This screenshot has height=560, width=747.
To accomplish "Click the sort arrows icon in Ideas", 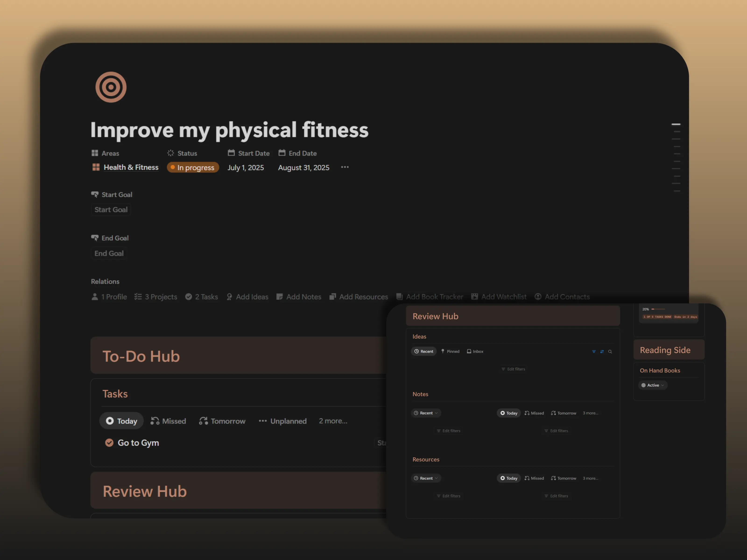I will coord(602,351).
